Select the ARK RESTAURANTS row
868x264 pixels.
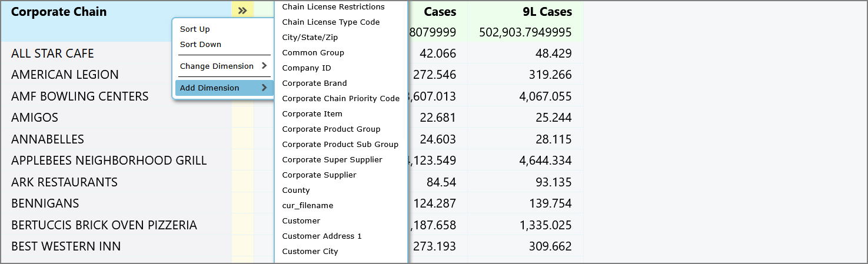point(64,182)
